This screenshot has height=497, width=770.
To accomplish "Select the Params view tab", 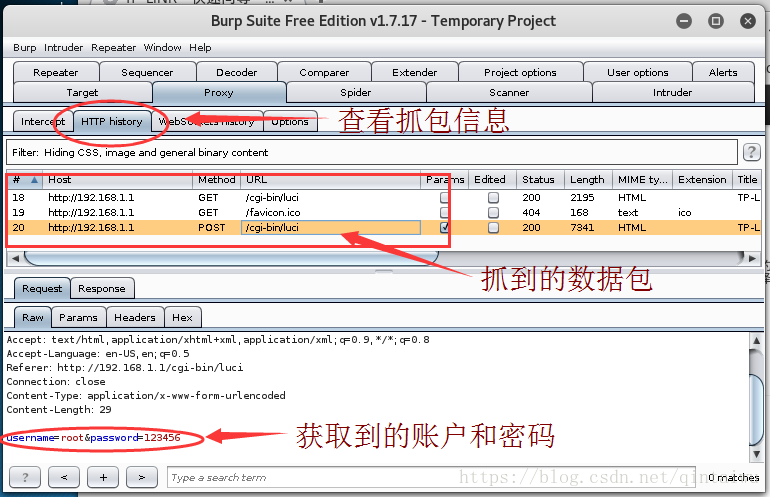I will coord(79,317).
